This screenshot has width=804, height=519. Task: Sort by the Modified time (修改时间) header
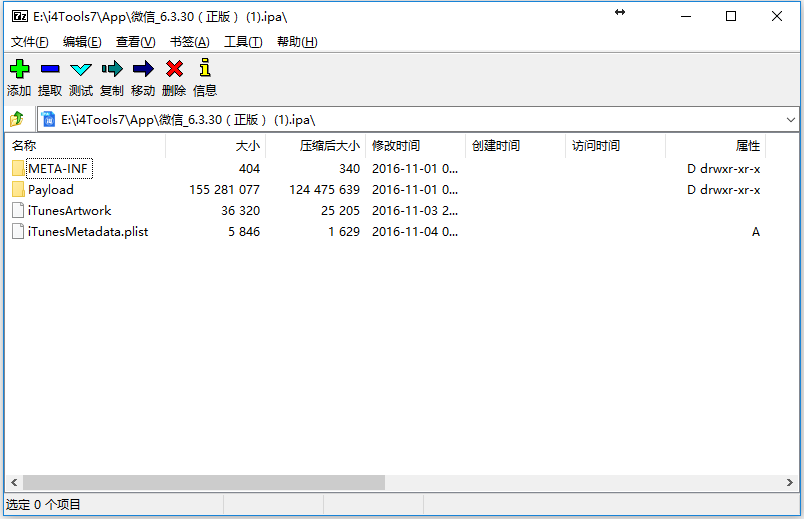click(396, 146)
